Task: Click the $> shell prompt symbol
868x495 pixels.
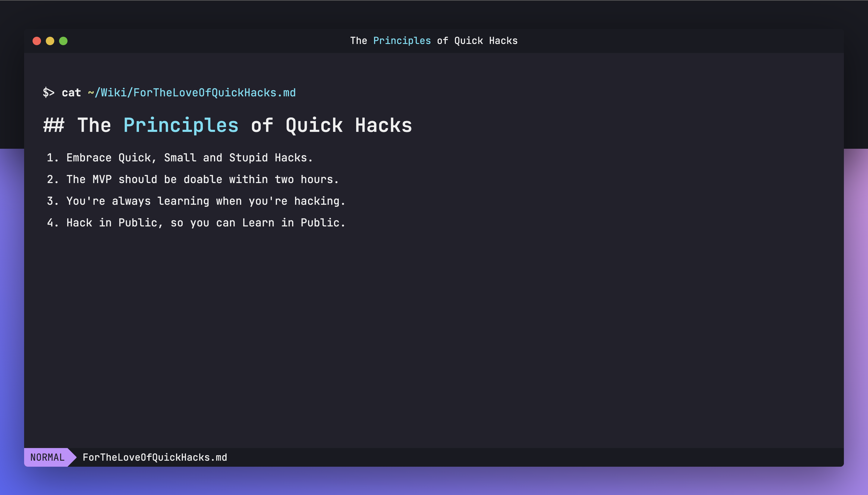Action: pyautogui.click(x=48, y=92)
